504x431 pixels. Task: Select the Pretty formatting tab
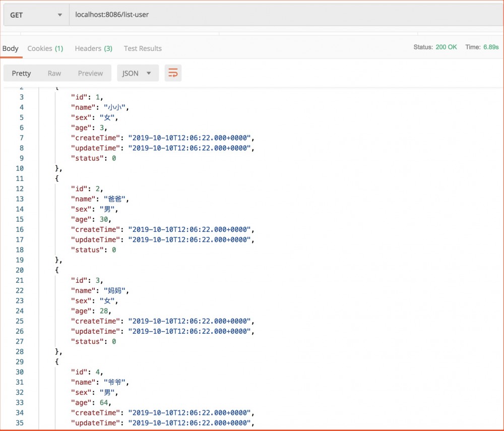click(21, 73)
